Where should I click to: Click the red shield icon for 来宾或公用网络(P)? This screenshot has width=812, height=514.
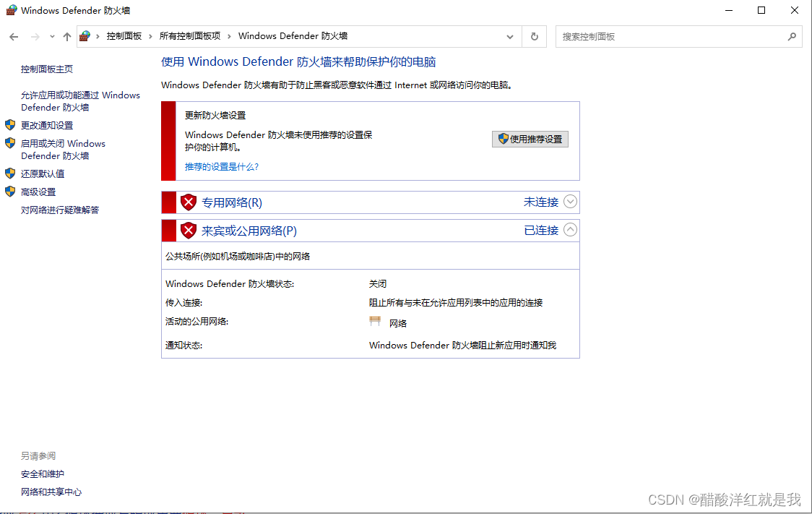pyautogui.click(x=189, y=230)
